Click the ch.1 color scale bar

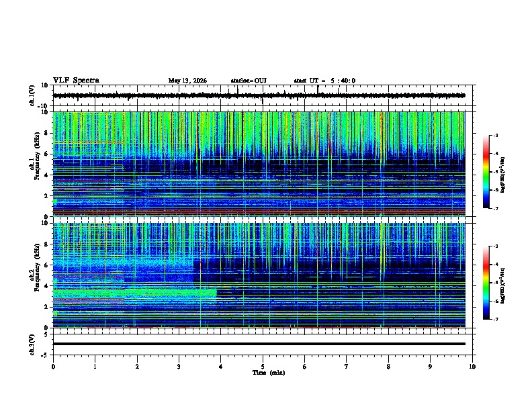point(486,172)
